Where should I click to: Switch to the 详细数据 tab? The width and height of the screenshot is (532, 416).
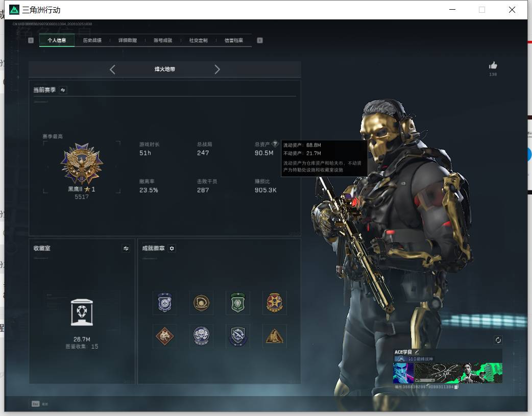click(x=128, y=40)
